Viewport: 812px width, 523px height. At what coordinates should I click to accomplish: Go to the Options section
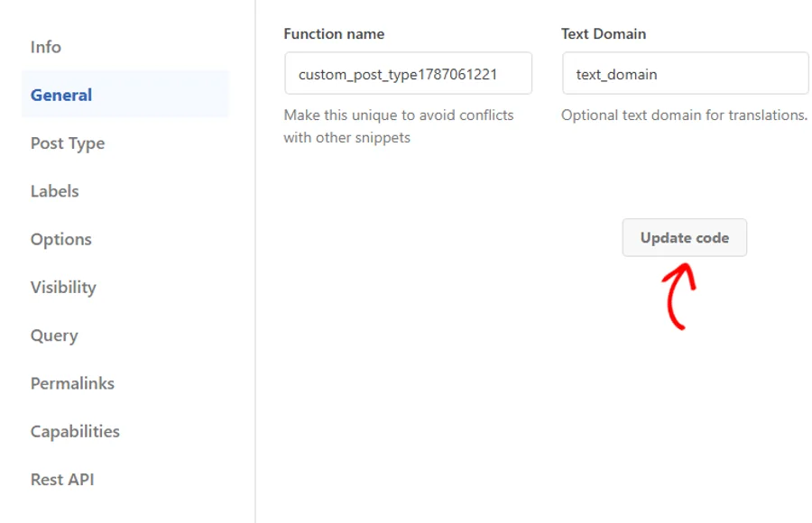(x=61, y=239)
